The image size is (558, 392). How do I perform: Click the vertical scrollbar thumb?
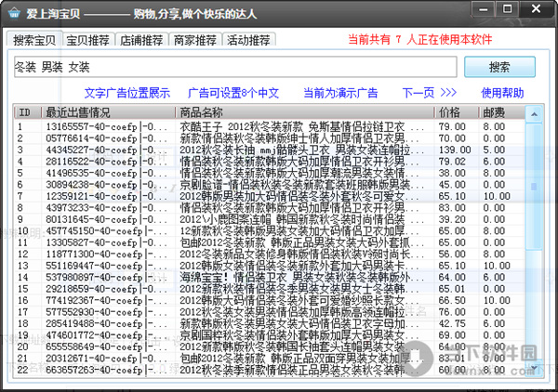pyautogui.click(x=534, y=186)
